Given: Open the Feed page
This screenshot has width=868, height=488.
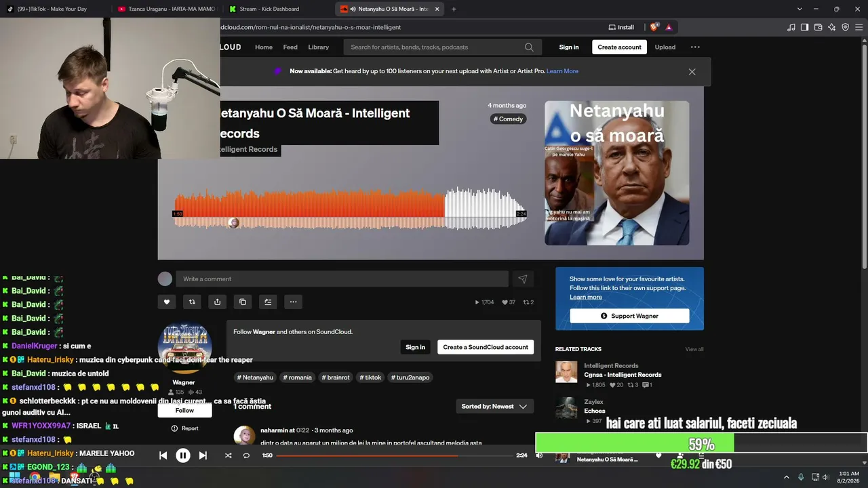Looking at the screenshot, I should [290, 47].
